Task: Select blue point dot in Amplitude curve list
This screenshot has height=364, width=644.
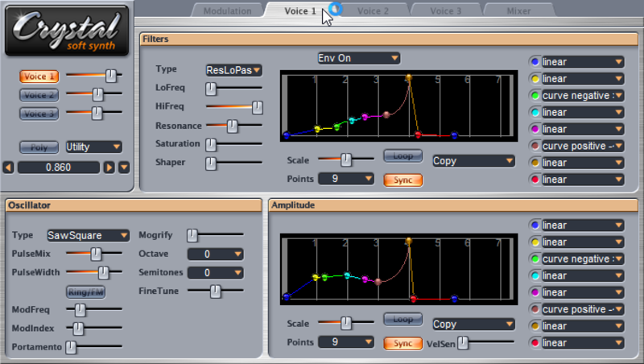Action: click(x=535, y=225)
